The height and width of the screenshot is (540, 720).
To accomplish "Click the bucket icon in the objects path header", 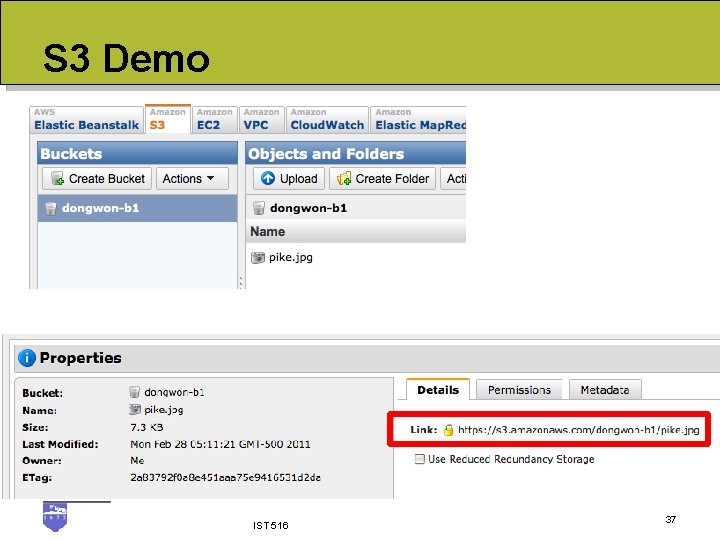I will [259, 208].
